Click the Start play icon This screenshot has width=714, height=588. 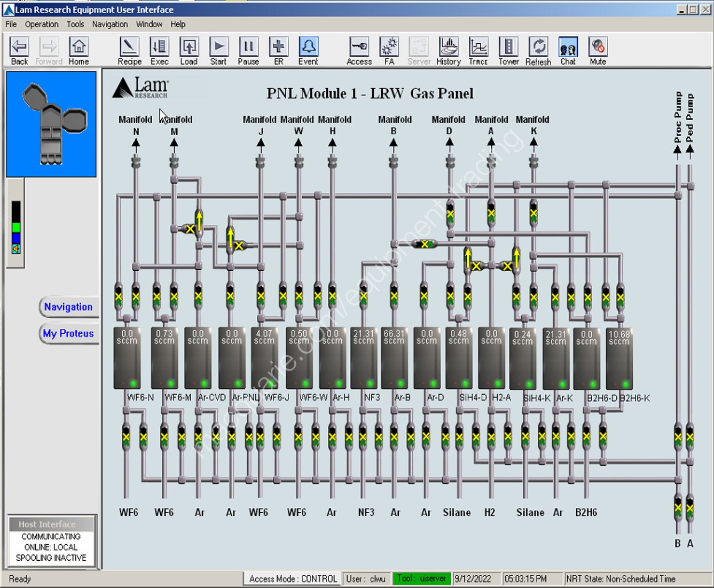tap(218, 51)
